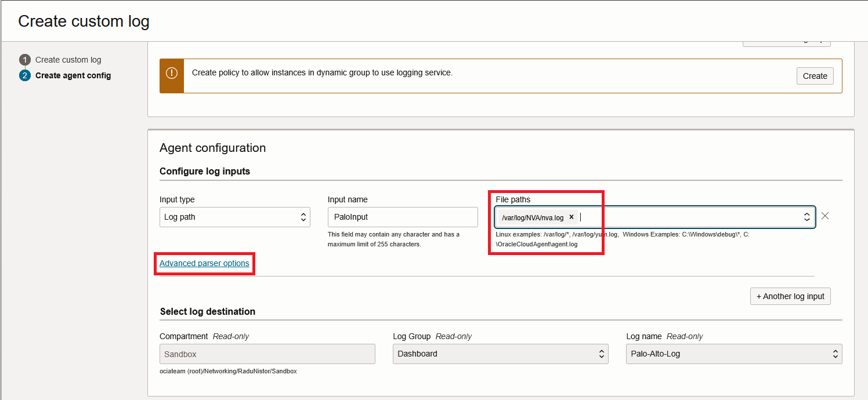Expand the Log Group Dashboard dropdown
This screenshot has width=868, height=400.
coord(500,354)
